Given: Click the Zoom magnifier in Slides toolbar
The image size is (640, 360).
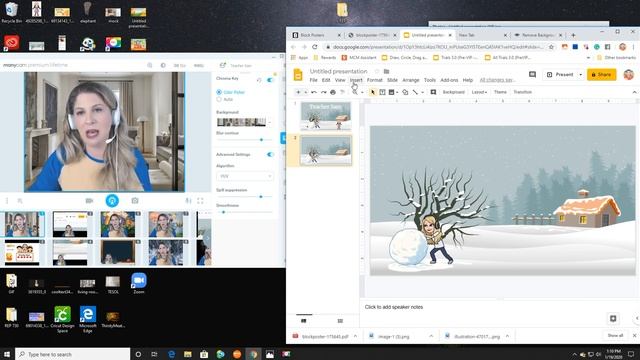Looking at the screenshot, I should 355,92.
